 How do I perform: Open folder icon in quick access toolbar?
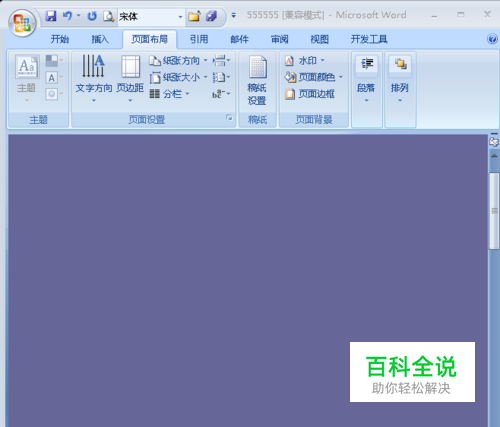pyautogui.click(x=194, y=16)
